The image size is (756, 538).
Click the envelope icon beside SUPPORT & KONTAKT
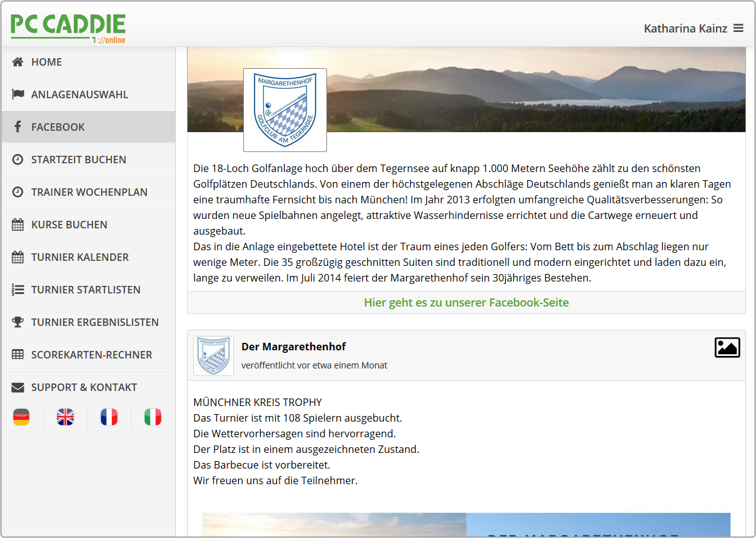(18, 387)
